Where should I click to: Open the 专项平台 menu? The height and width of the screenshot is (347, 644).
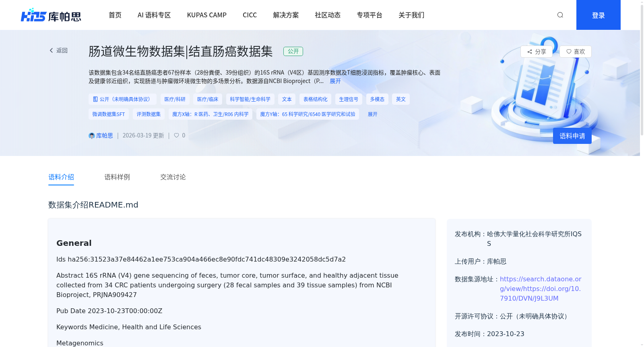[369, 15]
